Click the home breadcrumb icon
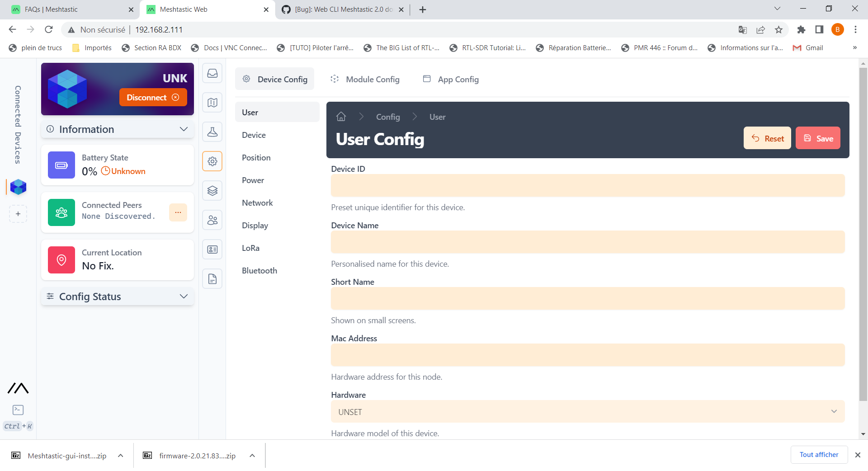 pyautogui.click(x=341, y=117)
